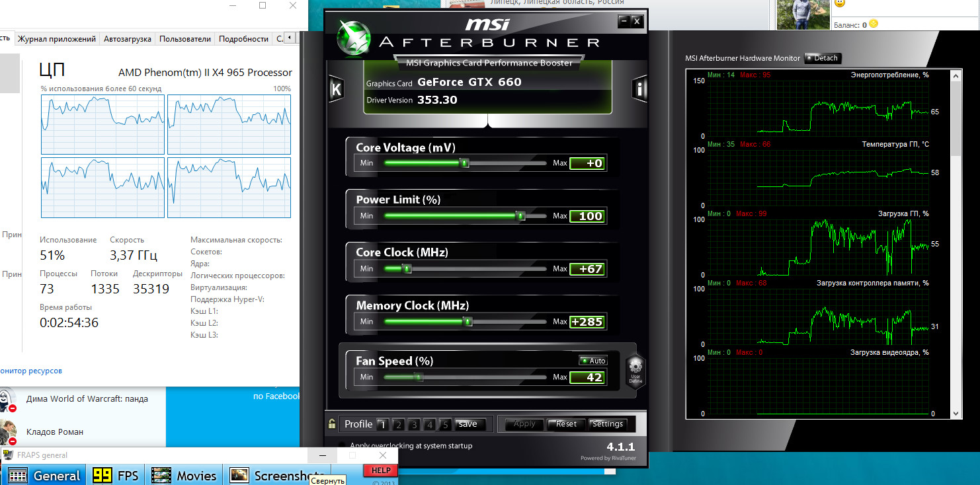Viewport: 980px width, 485px height.
Task: Select Profile slot 5
Action: coord(446,424)
